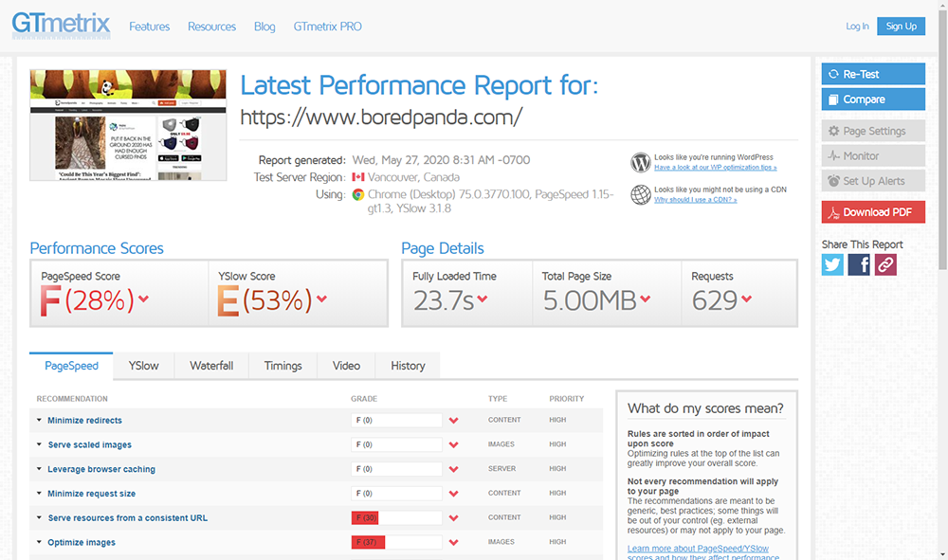Open the Timings tab
The image size is (948, 560).
tap(283, 366)
